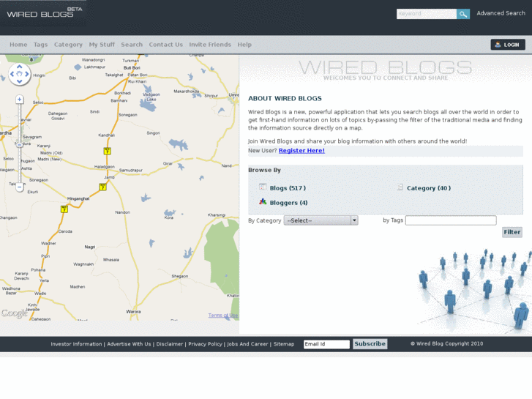Viewport: 532px width, 399px height.
Task: Click the Warora label on map
Action: [133, 311]
